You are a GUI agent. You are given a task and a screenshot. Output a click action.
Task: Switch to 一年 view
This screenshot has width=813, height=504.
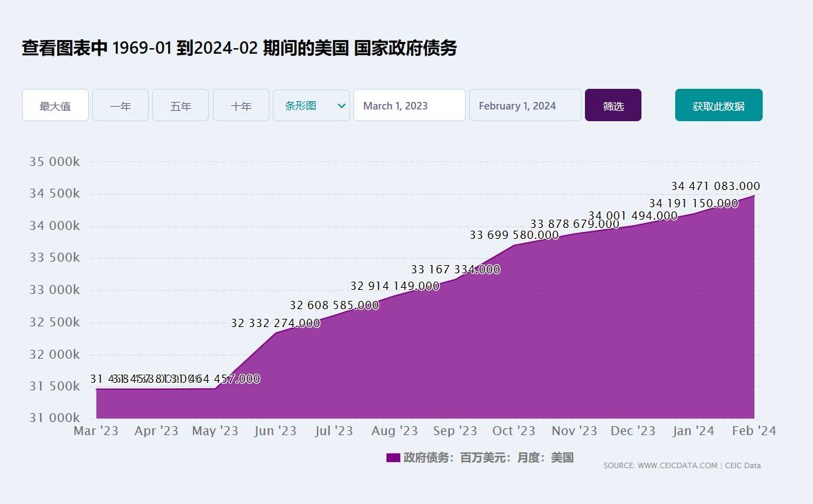[120, 105]
